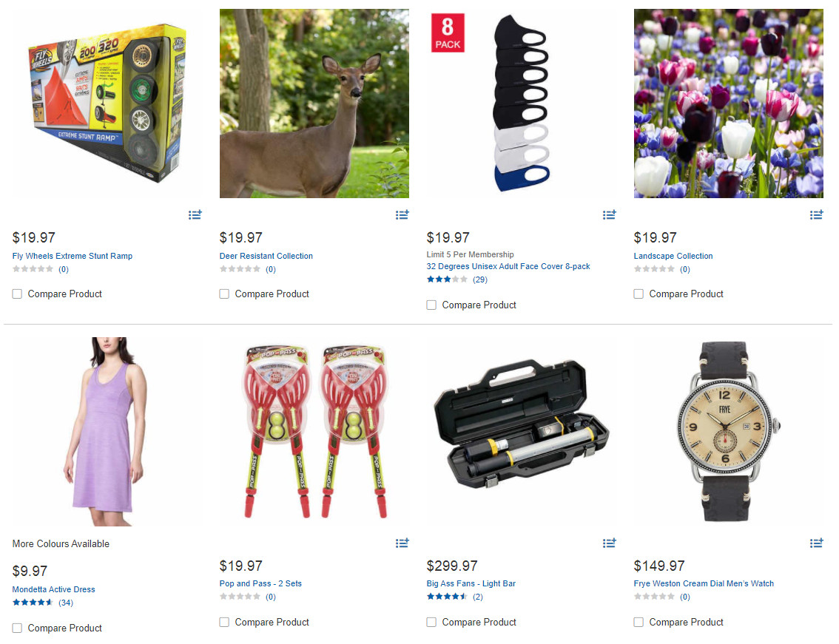Add Frye Weston Watch to list icon
This screenshot has height=644, width=839.
816,543
